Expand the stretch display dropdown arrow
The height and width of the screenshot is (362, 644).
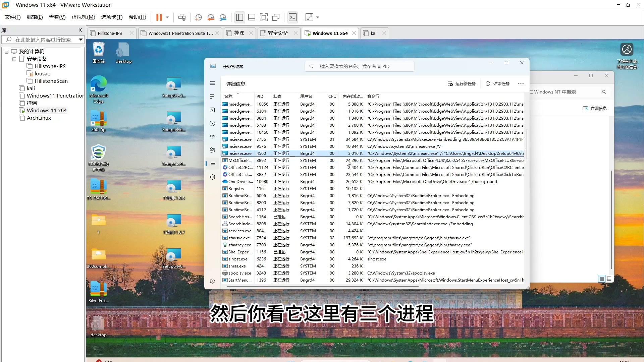point(318,17)
